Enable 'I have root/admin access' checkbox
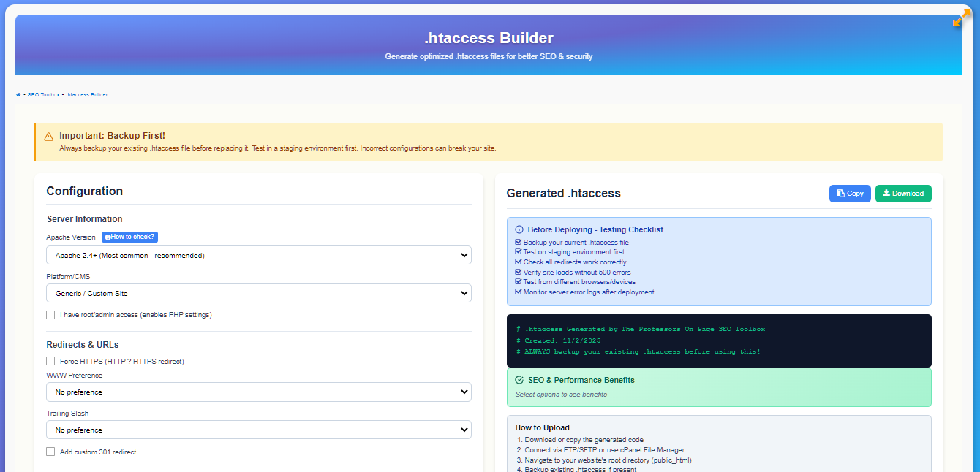Image resolution: width=980 pixels, height=472 pixels. tap(50, 314)
